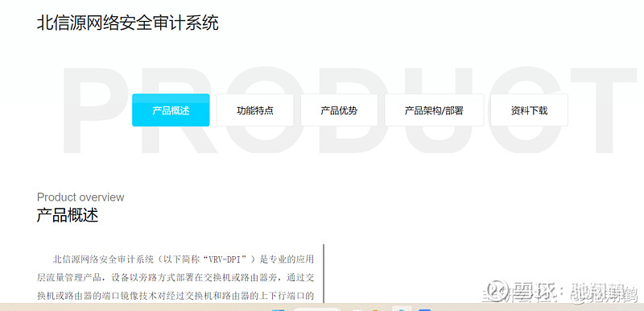This screenshot has width=644, height=311.
Task: Go to the 产品架构/部署 tab
Action: click(434, 110)
